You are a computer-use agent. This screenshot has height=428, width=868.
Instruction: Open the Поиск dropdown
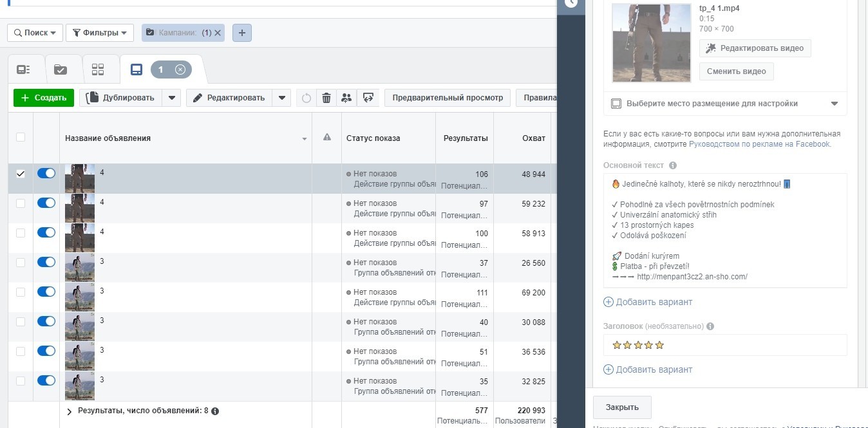click(35, 33)
